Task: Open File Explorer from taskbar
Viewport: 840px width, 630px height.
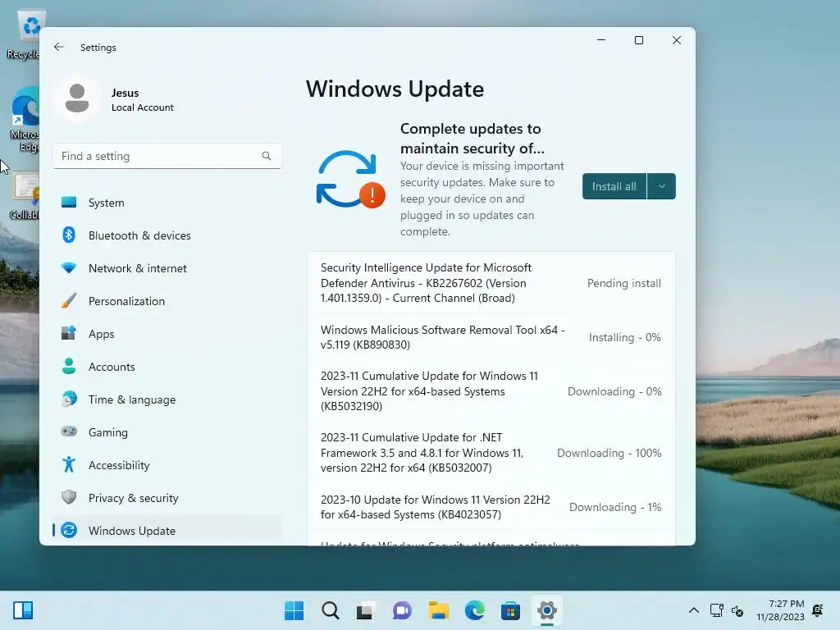Action: 438,610
